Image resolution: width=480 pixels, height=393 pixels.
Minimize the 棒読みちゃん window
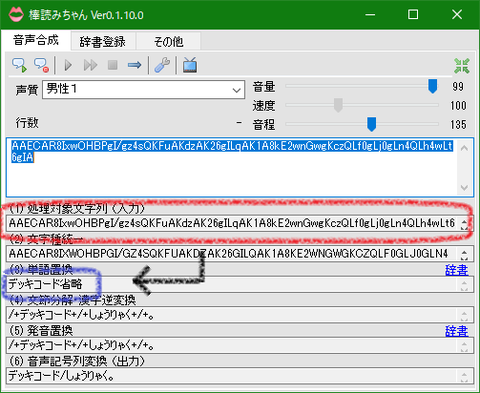370,15
